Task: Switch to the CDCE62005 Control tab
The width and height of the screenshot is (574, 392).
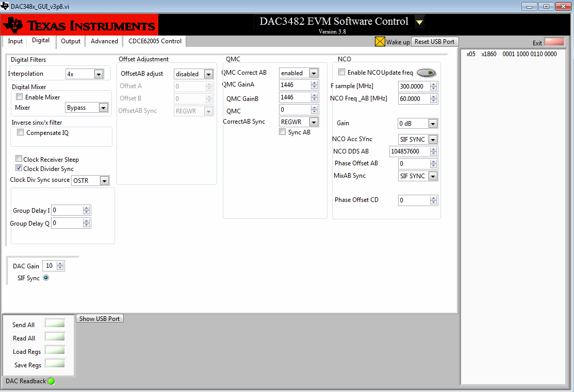Action: (x=154, y=41)
